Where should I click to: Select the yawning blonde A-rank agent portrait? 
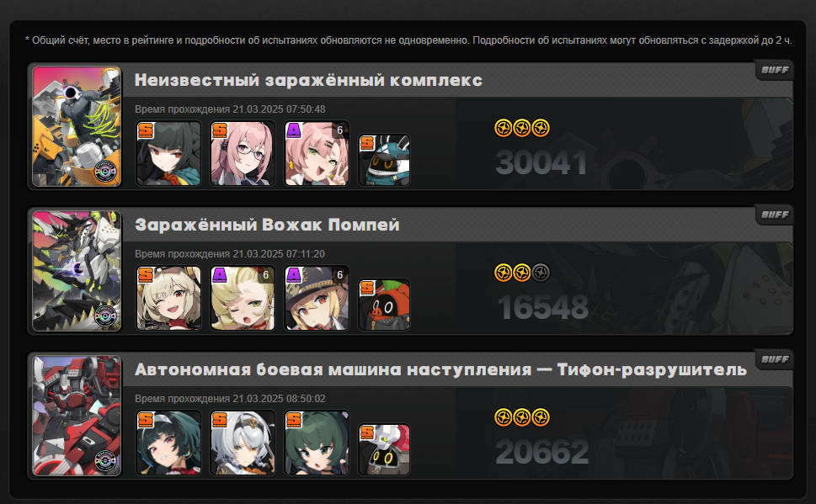point(243,298)
